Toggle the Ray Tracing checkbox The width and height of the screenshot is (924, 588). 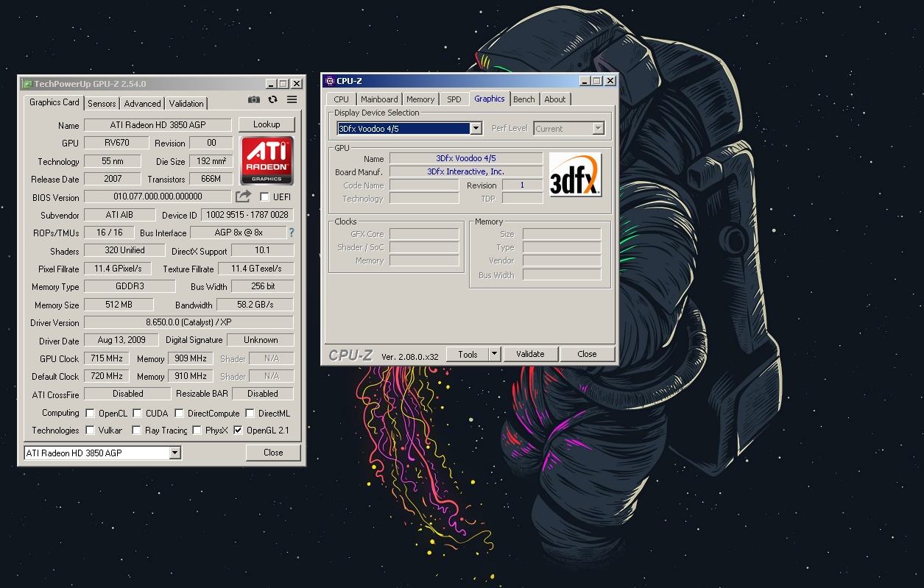click(x=136, y=431)
